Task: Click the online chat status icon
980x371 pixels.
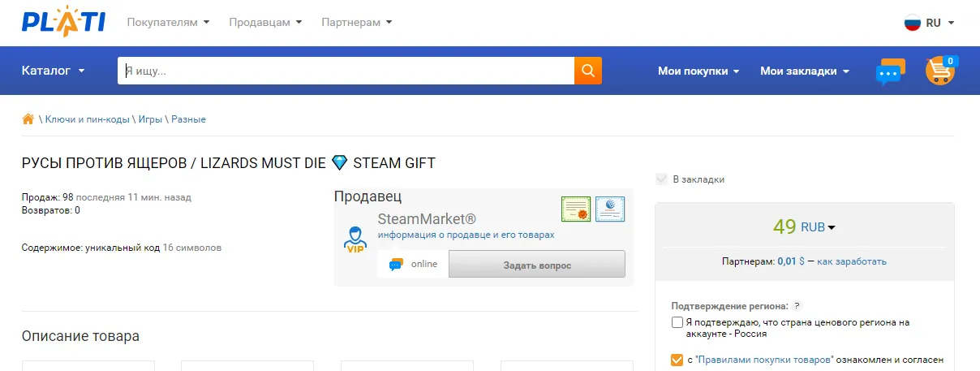Action: (396, 265)
